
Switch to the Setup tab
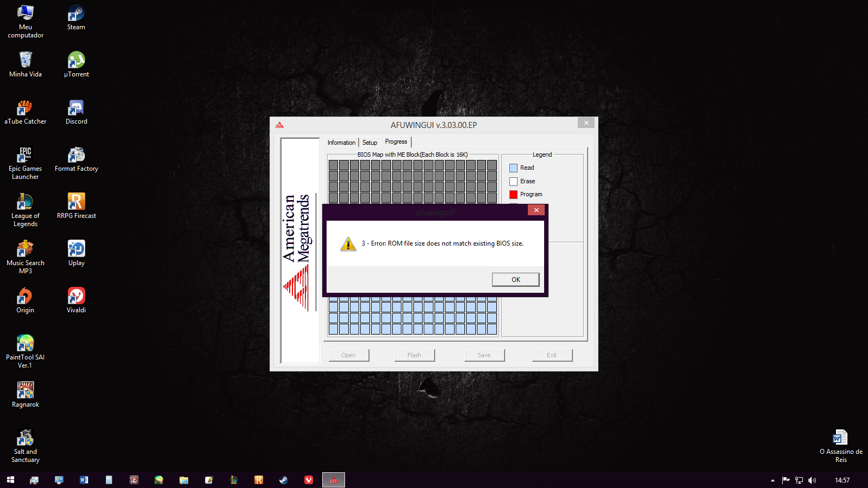369,143
